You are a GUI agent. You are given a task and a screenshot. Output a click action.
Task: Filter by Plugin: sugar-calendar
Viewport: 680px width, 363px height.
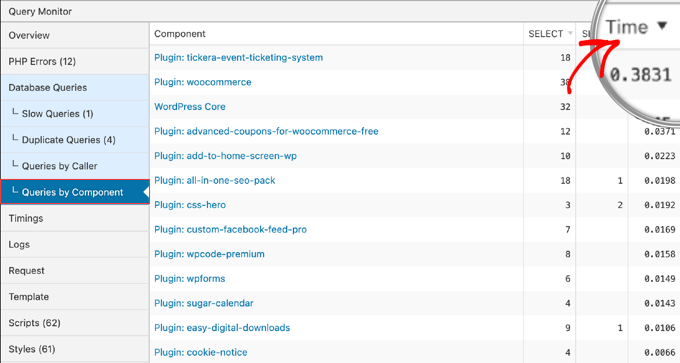[204, 303]
